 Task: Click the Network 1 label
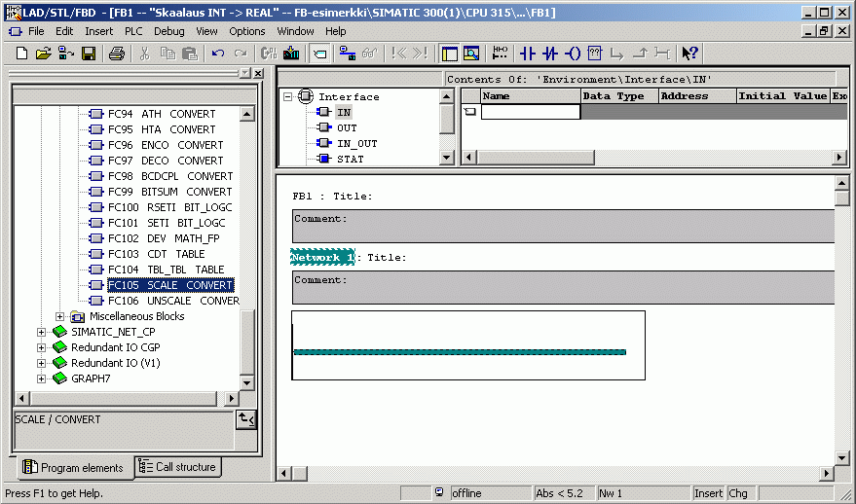point(322,257)
